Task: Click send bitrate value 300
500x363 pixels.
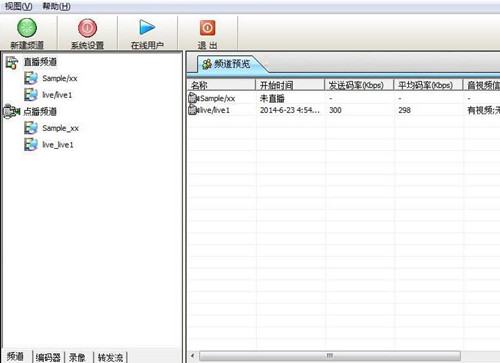Action: click(335, 110)
